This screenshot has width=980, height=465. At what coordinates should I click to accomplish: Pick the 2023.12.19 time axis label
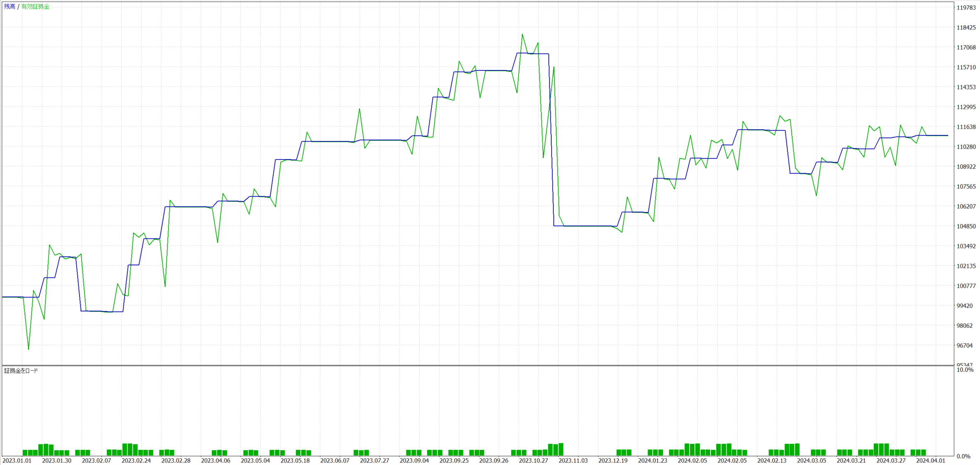tap(613, 460)
